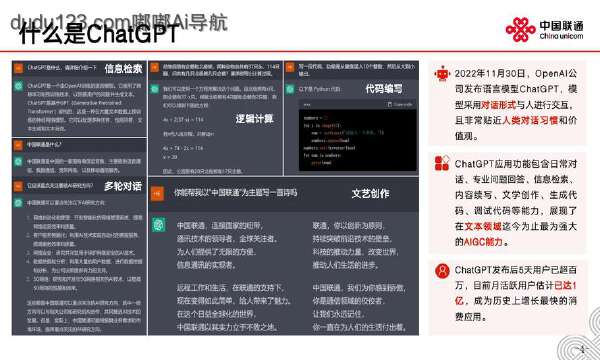Click the green ChatGPT avatar in the 信息检索 answer
This screenshot has height=360, width=600.
(18, 86)
